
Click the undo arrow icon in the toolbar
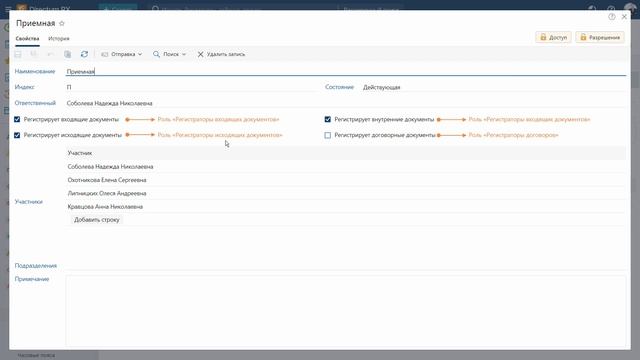pos(50,54)
